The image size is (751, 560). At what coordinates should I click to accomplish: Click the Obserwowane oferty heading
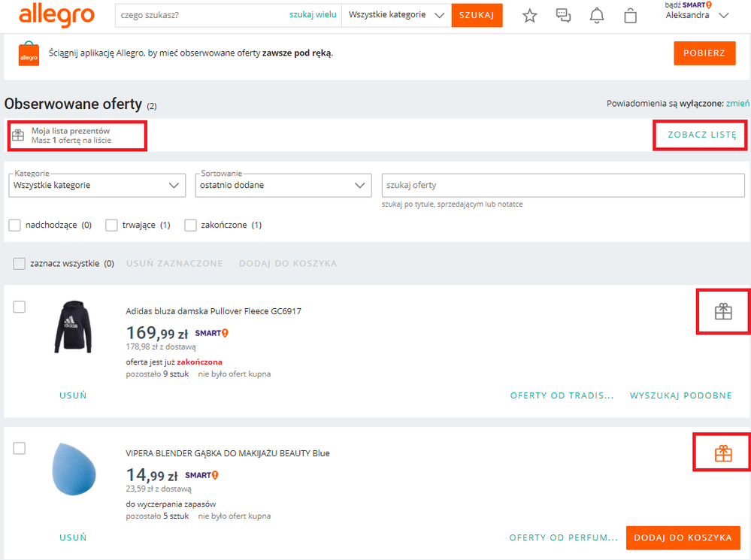[73, 104]
